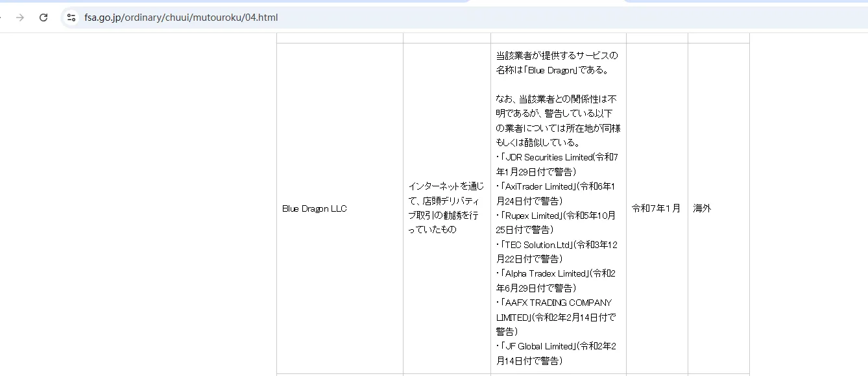The image size is (868, 376).
Task: Select the cell text "インターネットを通じて、店頭デリバティブ取引の勧誘を行っていたもの"
Action: tap(446, 208)
